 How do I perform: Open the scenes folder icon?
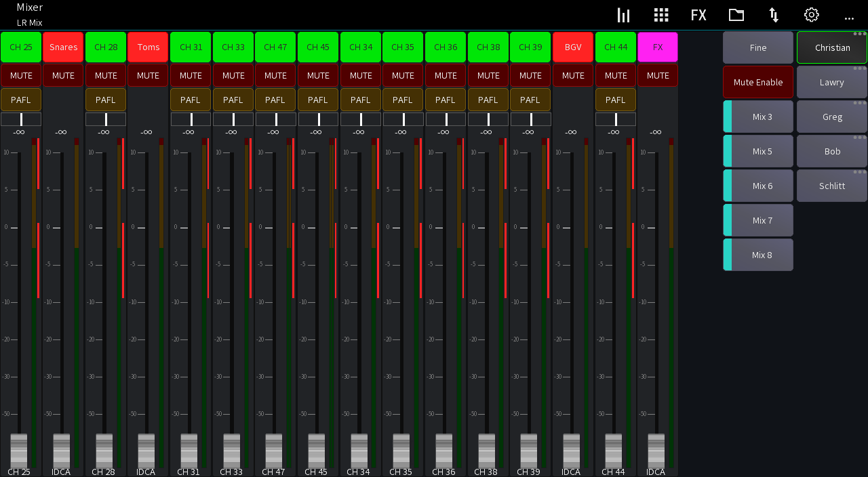pos(736,14)
